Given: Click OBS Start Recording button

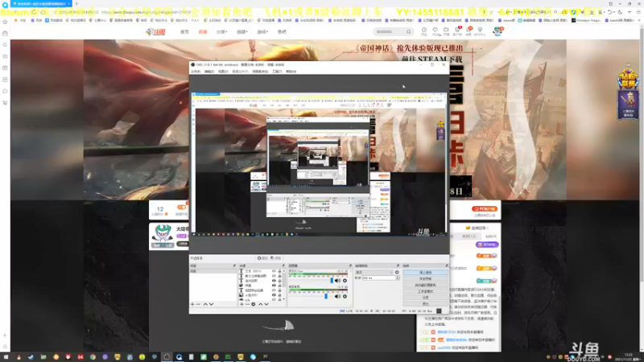Looking at the screenshot, I should (x=425, y=278).
